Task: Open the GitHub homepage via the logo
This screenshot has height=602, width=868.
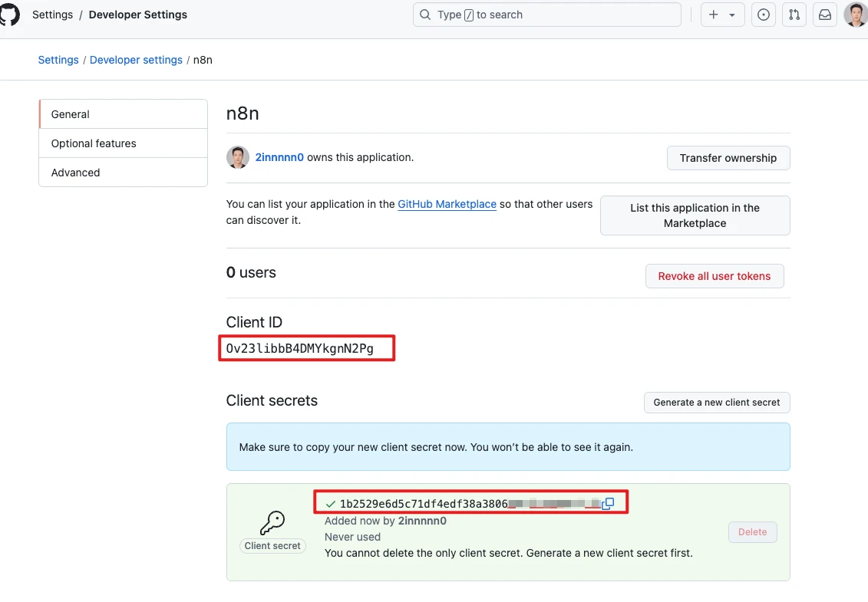Action: 9,15
